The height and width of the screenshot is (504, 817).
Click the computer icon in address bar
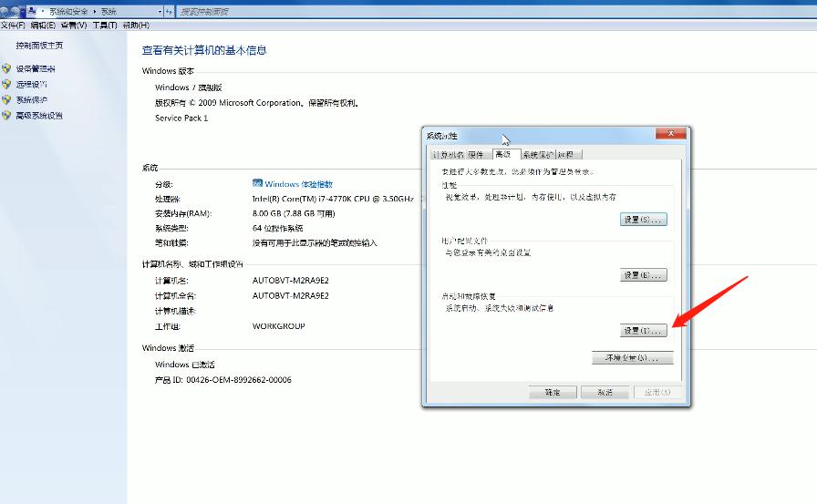[32, 11]
